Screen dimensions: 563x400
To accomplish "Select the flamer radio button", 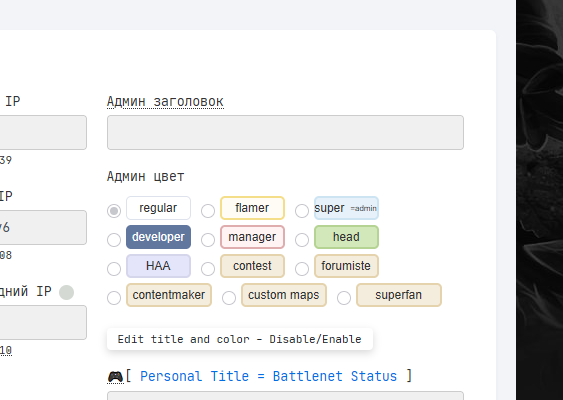I will [208, 211].
